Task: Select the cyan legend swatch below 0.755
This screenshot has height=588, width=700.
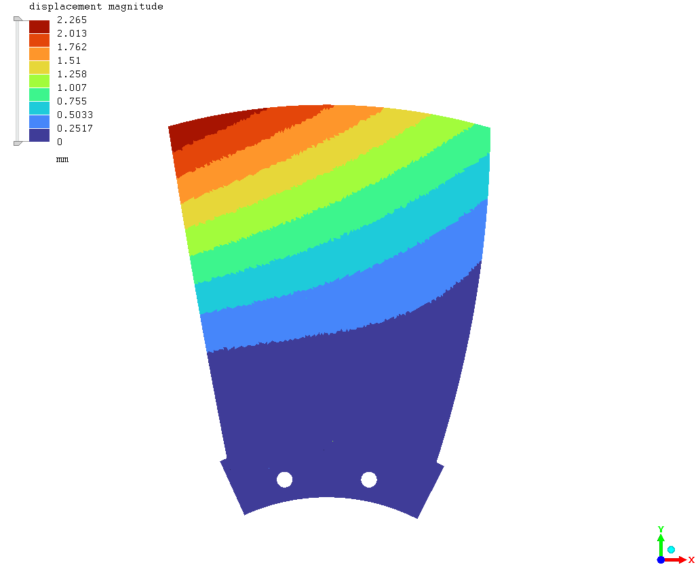Action: click(x=39, y=108)
